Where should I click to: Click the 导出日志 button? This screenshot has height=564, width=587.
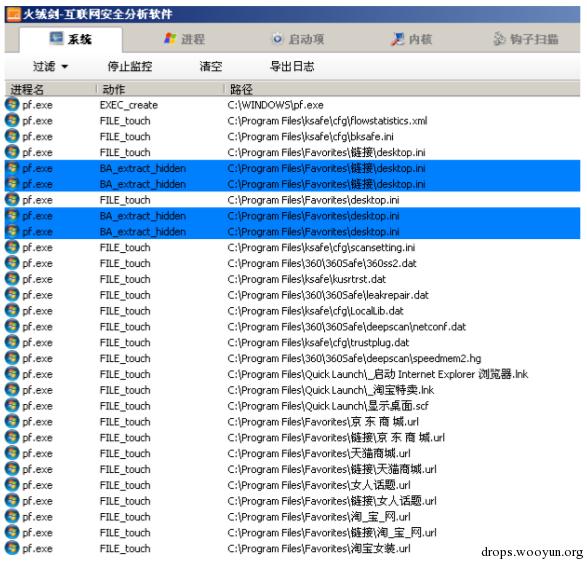pyautogui.click(x=292, y=67)
